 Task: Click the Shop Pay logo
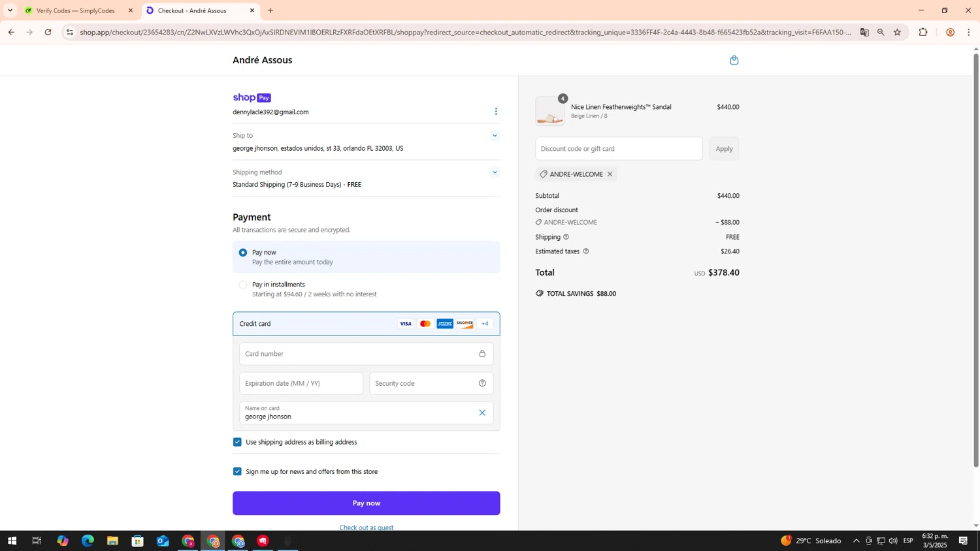252,97
